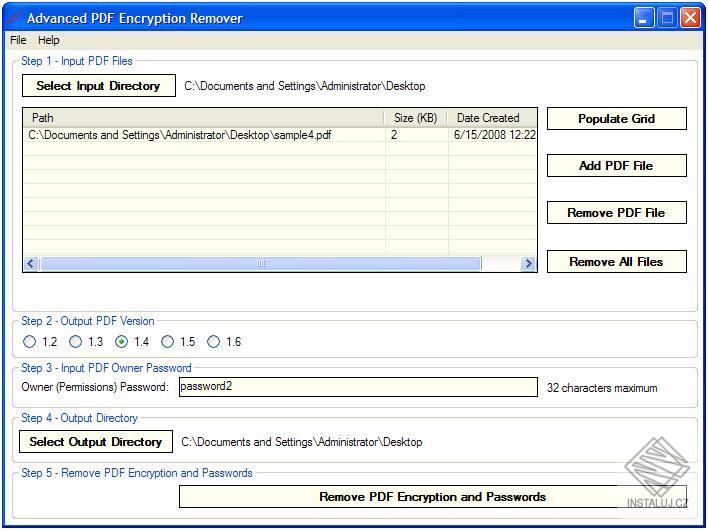
Task: Click the Select Input Directory button
Action: tap(98, 86)
